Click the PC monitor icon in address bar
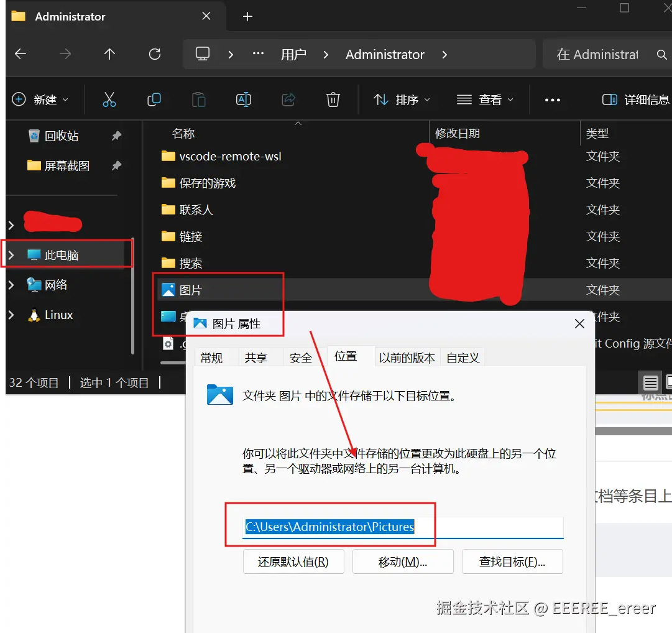This screenshot has height=633, width=672. point(202,54)
